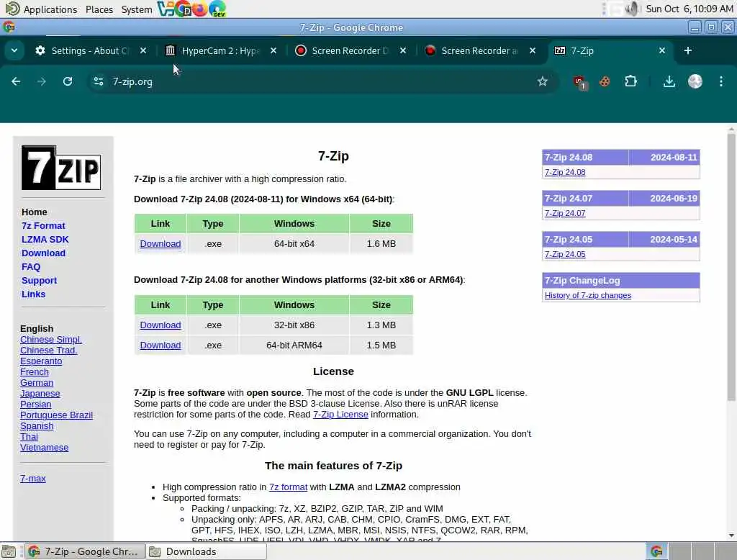Switch to the HyperCam 2 tab
The height and width of the screenshot is (560, 737).
(x=220, y=50)
